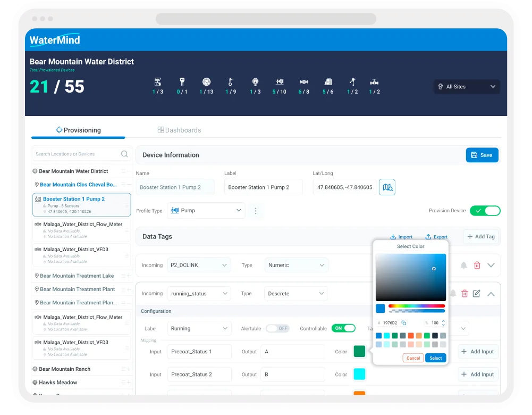532x415 pixels.
Task: Open the three-dot menu beside Profile Type
Action: point(256,211)
